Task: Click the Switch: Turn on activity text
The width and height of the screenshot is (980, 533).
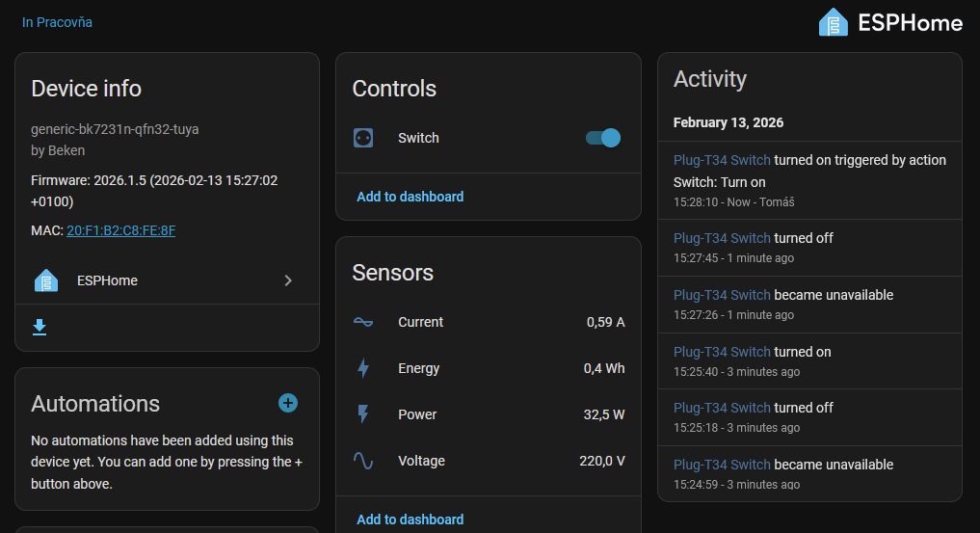Action: 720,182
